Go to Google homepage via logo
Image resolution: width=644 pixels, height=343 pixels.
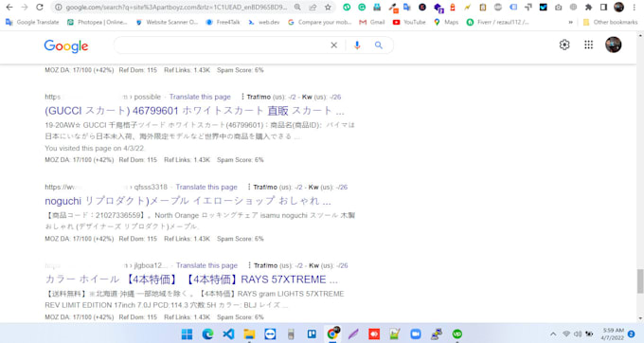click(65, 46)
